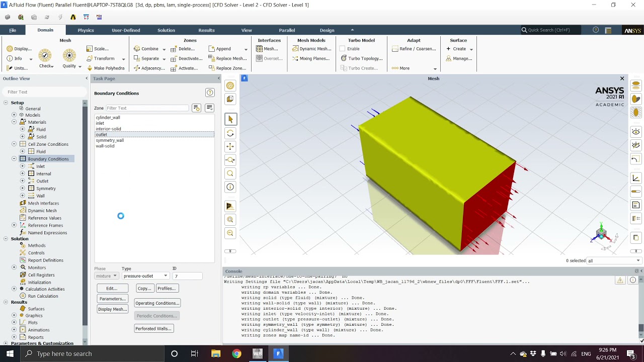Open Fluent app in taskbar

(x=278, y=353)
